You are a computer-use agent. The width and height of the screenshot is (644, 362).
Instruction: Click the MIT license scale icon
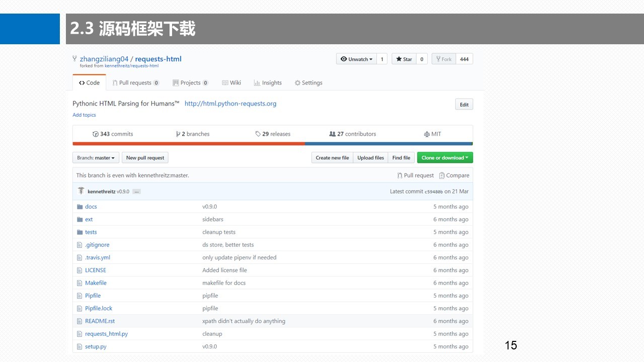click(427, 134)
